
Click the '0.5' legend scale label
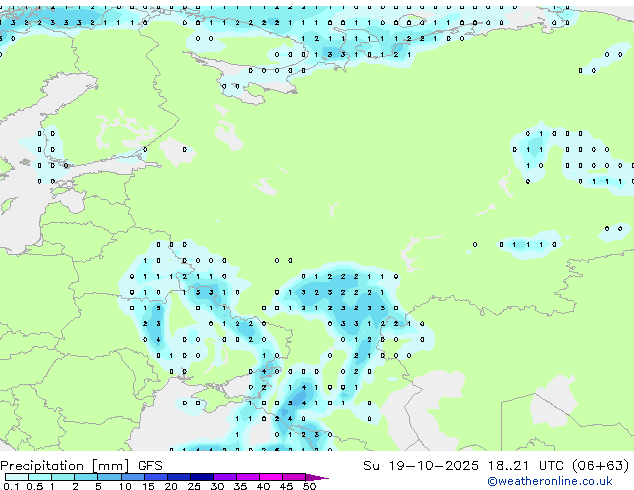pyautogui.click(x=35, y=486)
